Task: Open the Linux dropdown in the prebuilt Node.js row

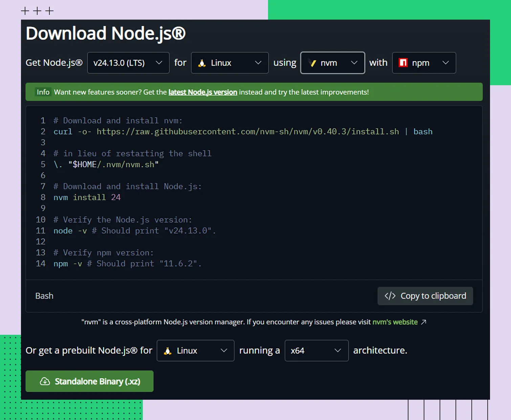Action: tap(195, 351)
